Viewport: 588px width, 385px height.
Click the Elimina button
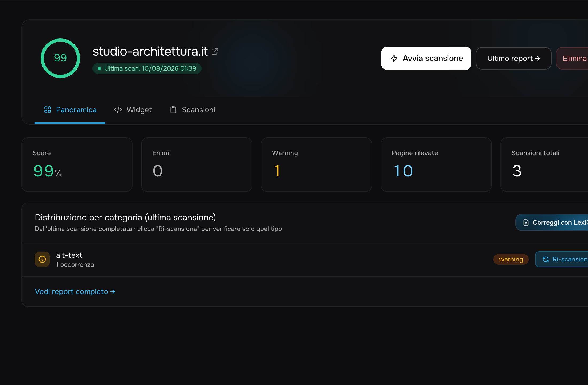click(572, 58)
